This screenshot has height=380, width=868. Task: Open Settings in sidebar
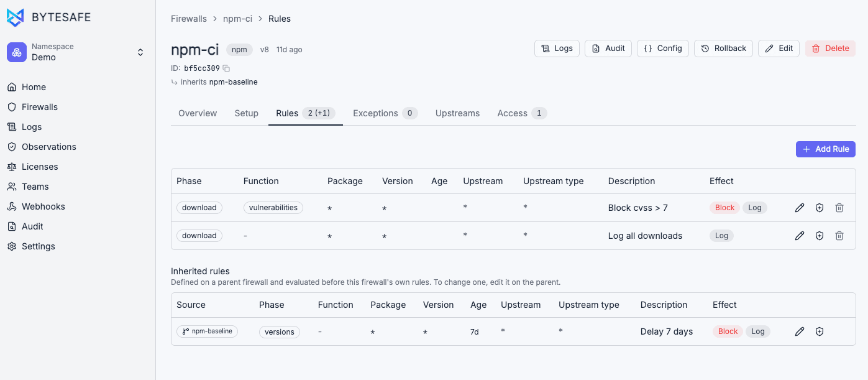click(38, 246)
